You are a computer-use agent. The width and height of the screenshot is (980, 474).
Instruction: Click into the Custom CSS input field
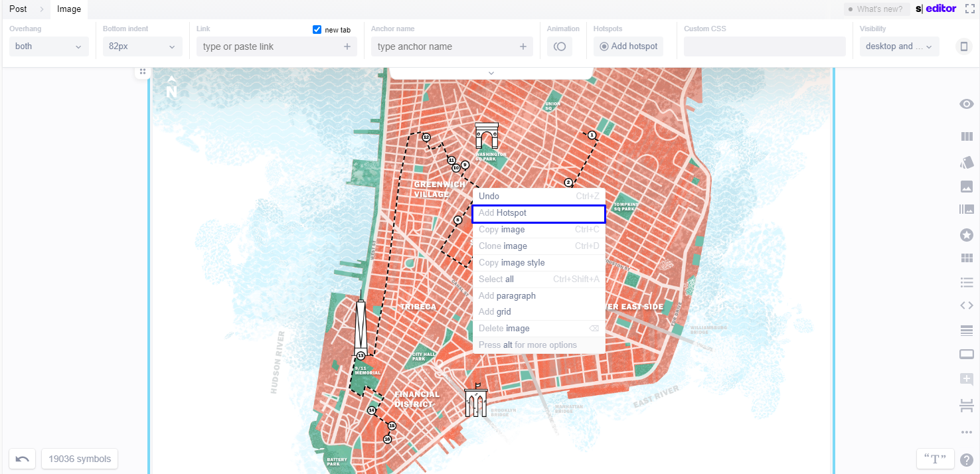coord(765,46)
